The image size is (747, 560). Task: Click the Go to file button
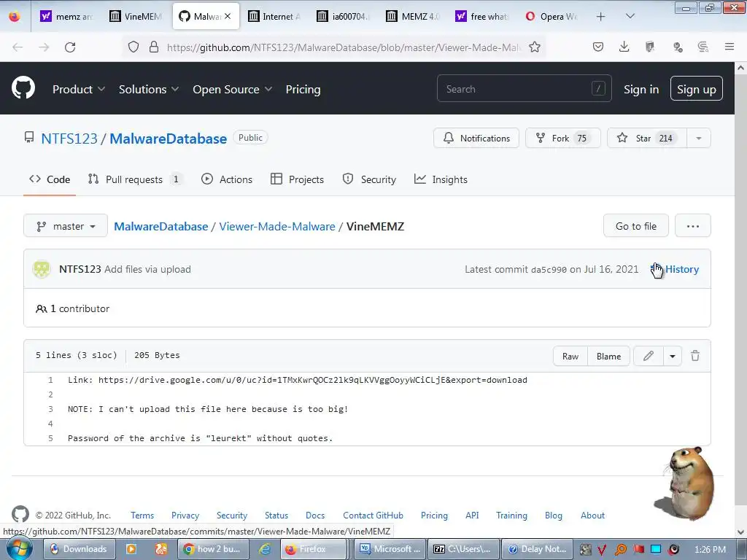coord(636,226)
